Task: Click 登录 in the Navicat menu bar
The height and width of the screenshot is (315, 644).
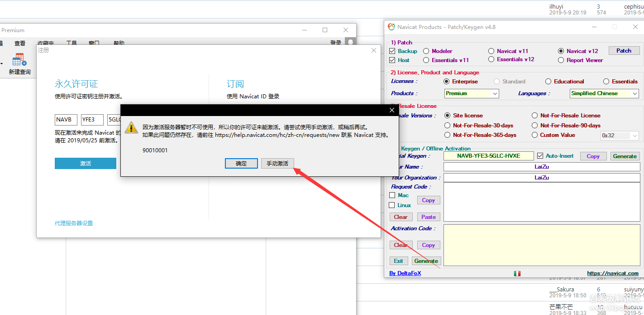Action: [x=336, y=43]
